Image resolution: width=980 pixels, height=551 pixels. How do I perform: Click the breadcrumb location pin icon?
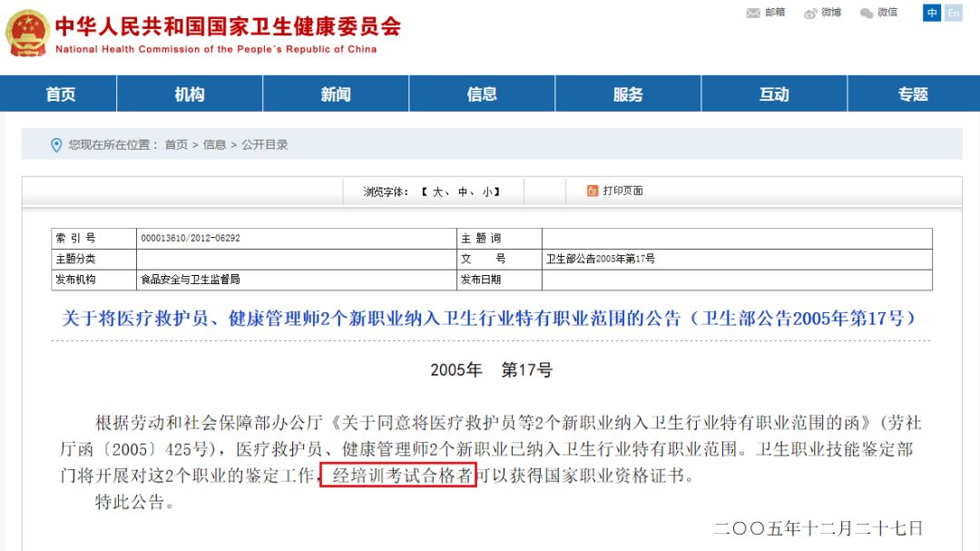point(56,144)
